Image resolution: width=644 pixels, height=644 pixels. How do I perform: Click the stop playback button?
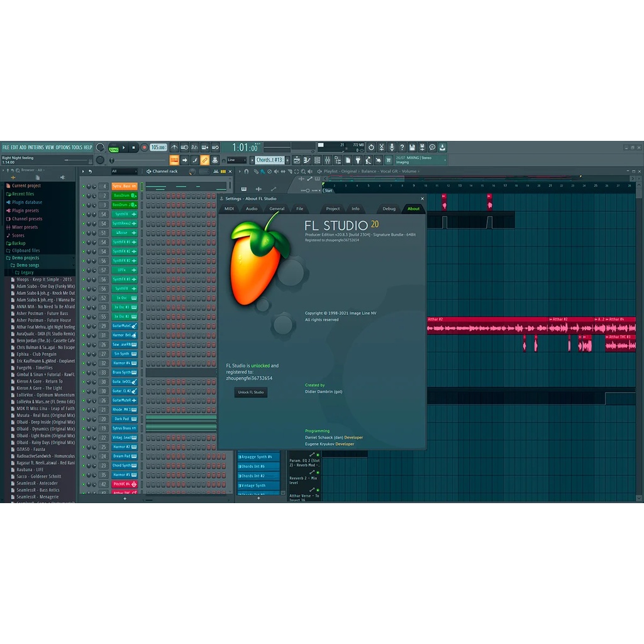point(133,147)
